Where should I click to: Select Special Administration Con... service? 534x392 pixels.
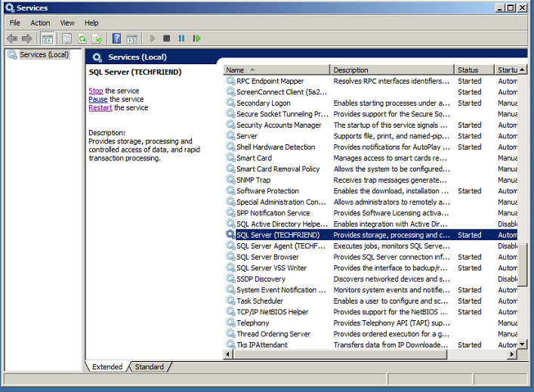pos(371,202)
